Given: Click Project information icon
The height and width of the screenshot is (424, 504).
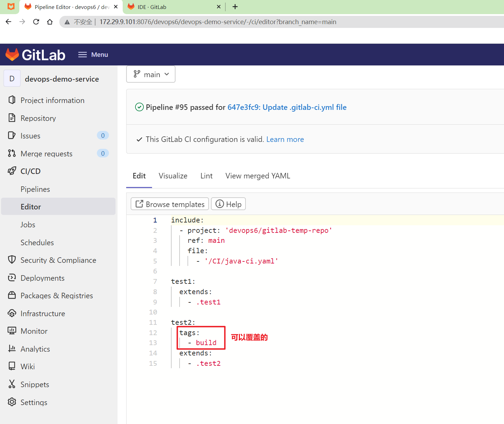Looking at the screenshot, I should tap(12, 100).
